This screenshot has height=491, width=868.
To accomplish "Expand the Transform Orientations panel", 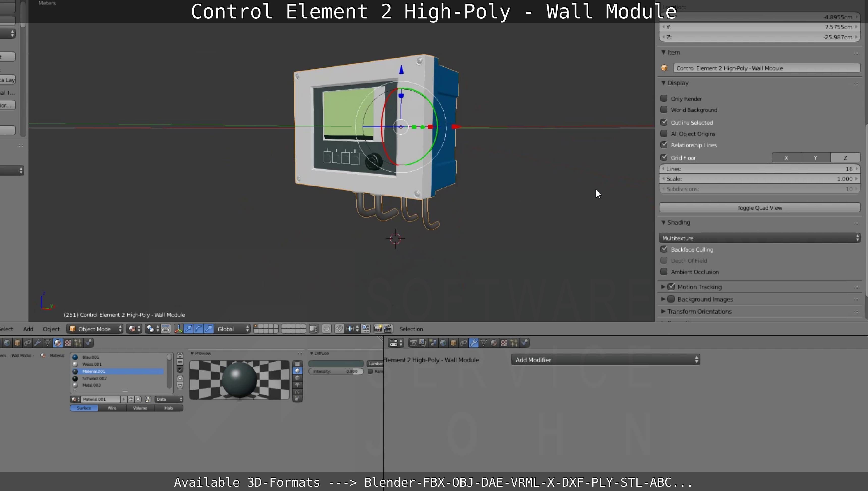I will pos(663,311).
